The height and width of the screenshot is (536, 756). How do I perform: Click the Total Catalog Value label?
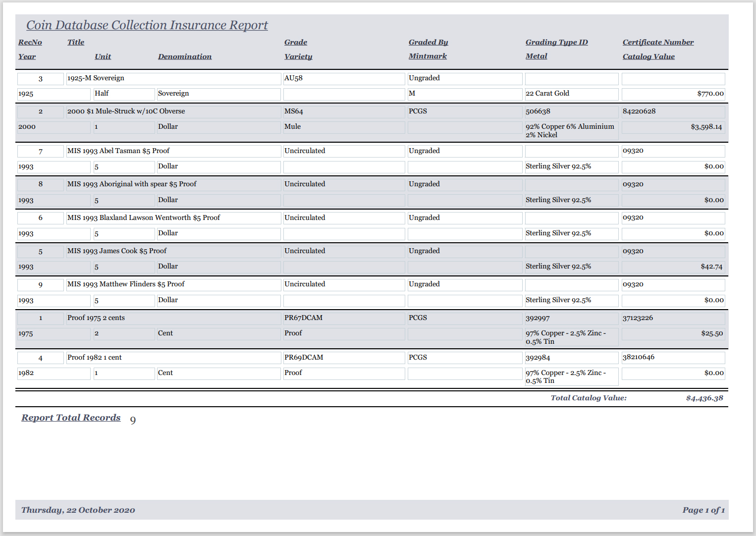[589, 398]
